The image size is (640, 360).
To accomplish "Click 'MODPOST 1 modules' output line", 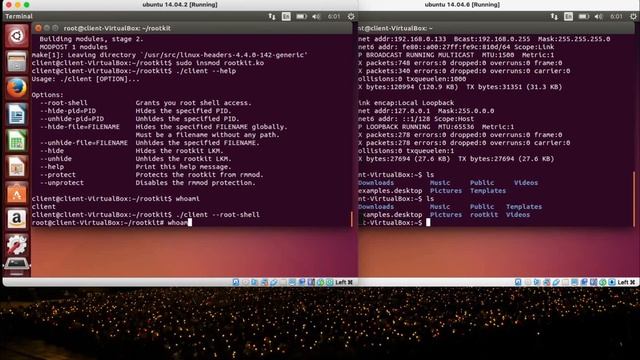I will [x=73, y=47].
